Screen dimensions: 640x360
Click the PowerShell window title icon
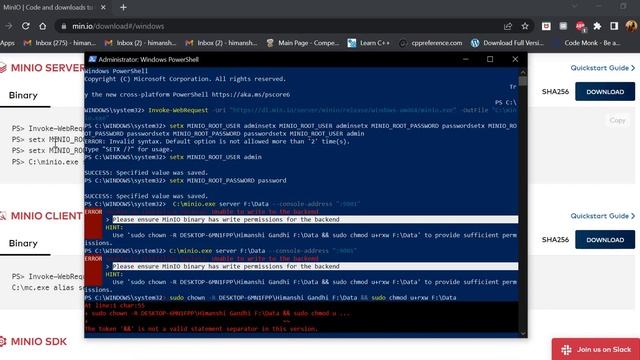92,59
